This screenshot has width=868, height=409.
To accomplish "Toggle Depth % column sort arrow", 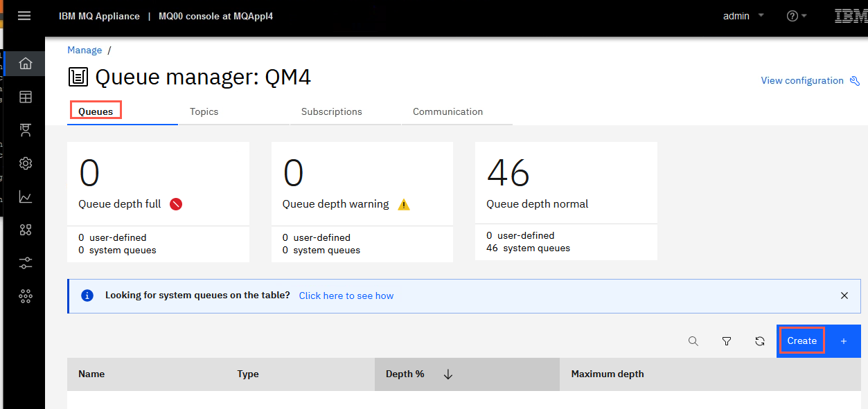I will pyautogui.click(x=448, y=374).
